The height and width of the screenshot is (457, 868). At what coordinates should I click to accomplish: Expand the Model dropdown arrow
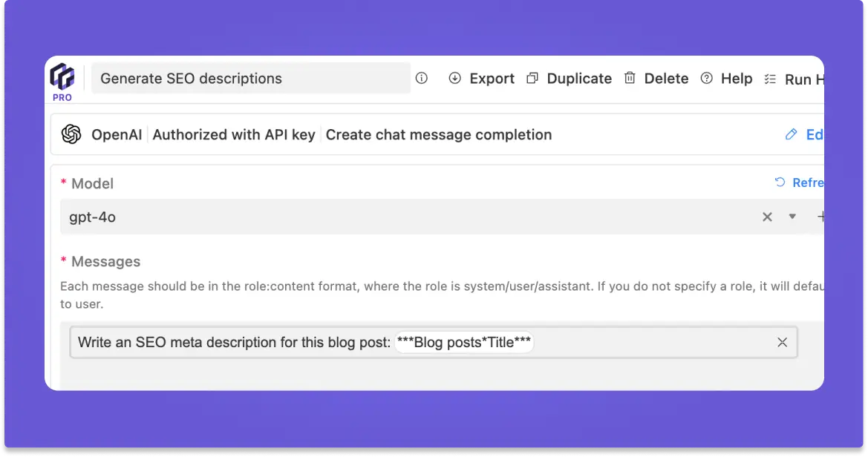click(792, 217)
